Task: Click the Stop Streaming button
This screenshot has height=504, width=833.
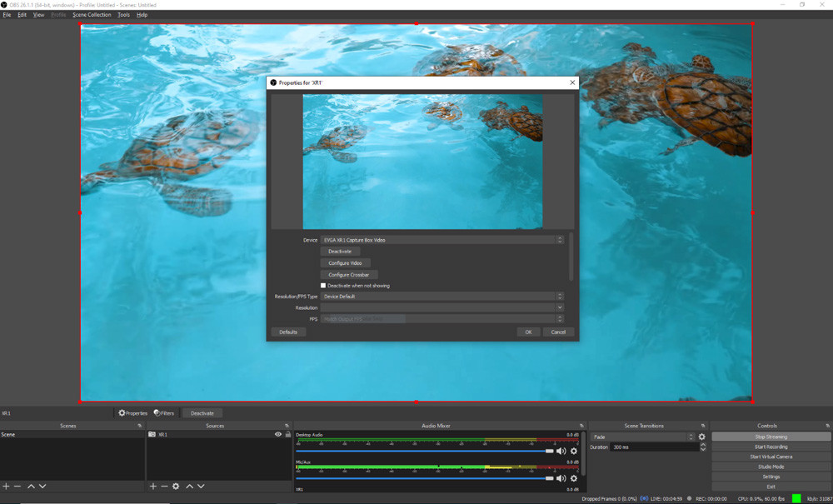Action: (x=771, y=437)
